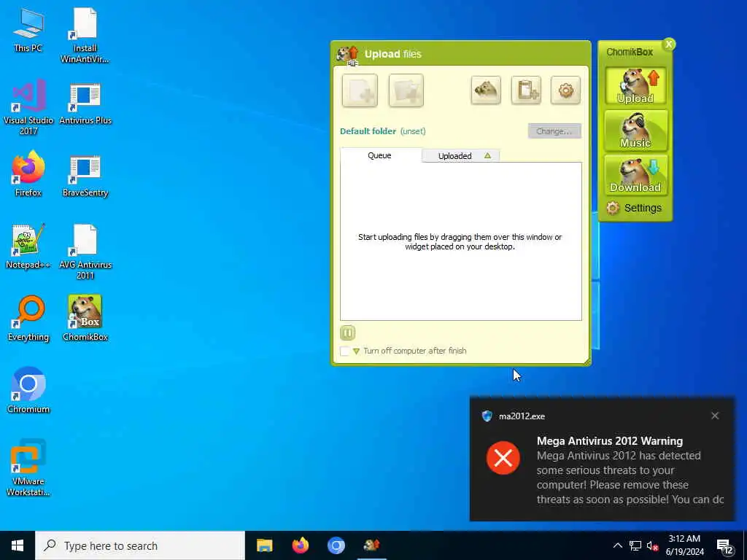Image resolution: width=747 pixels, height=560 pixels.
Task: Select BraveSentry desktop shortcut
Action: [85, 174]
